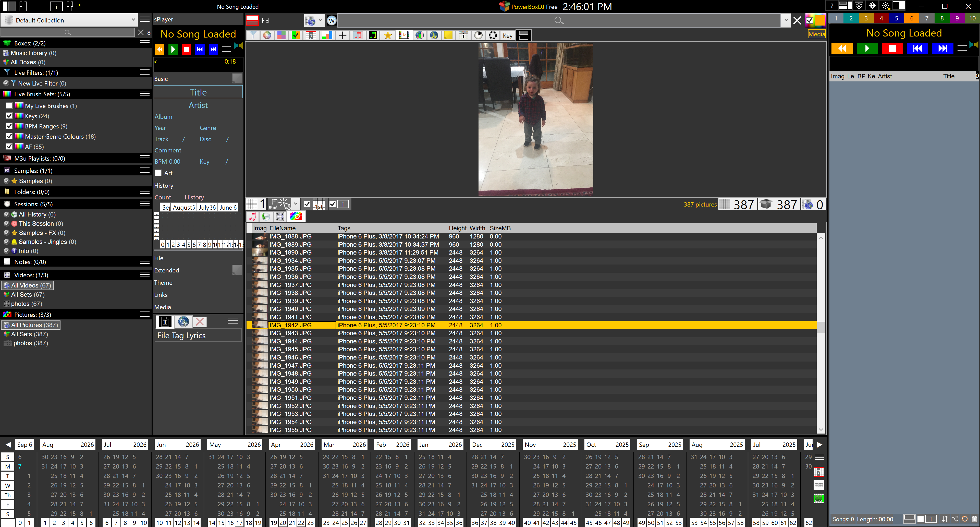Click the black green-note icon in toolbar

[x=373, y=35]
